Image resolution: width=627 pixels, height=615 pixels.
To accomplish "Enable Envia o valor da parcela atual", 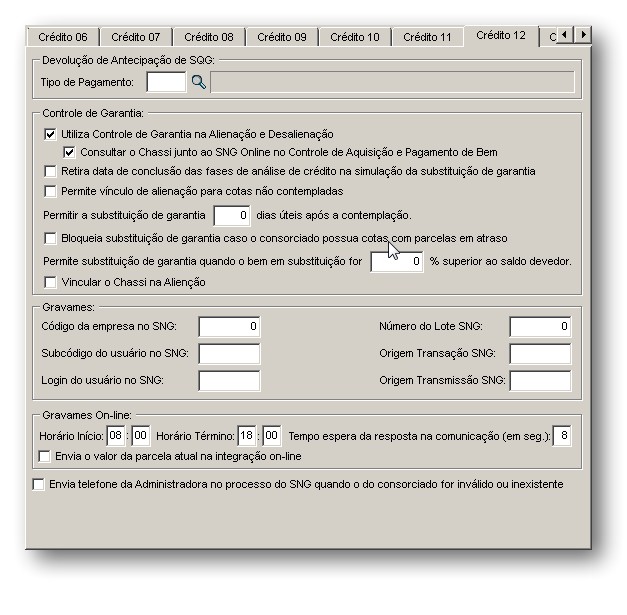I will [44, 457].
